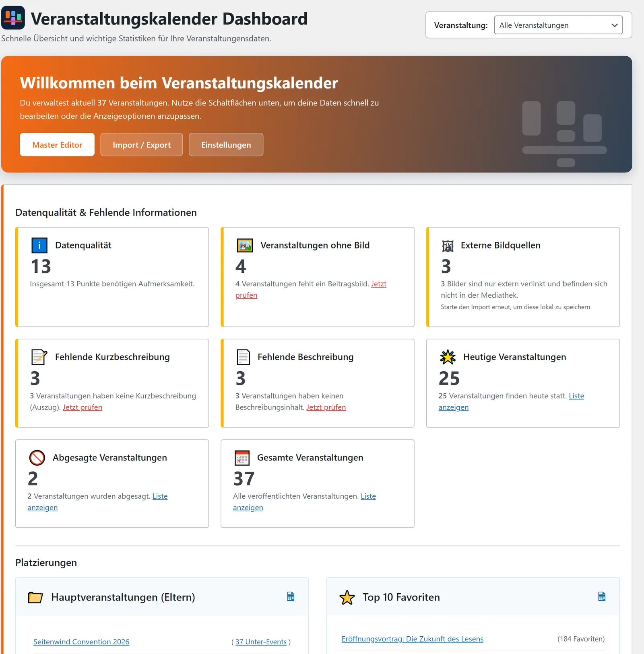Click the (184 Favoriten) count text

[581, 639]
